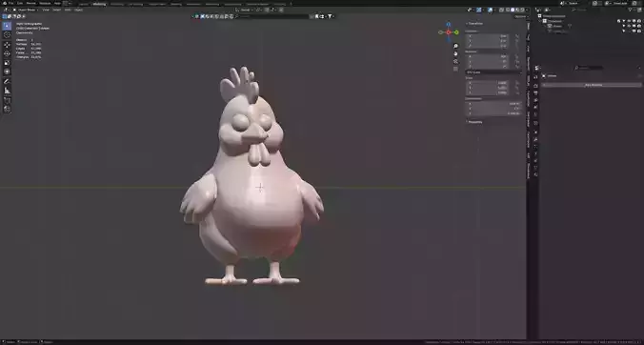Select the Rotate tool

point(7,53)
